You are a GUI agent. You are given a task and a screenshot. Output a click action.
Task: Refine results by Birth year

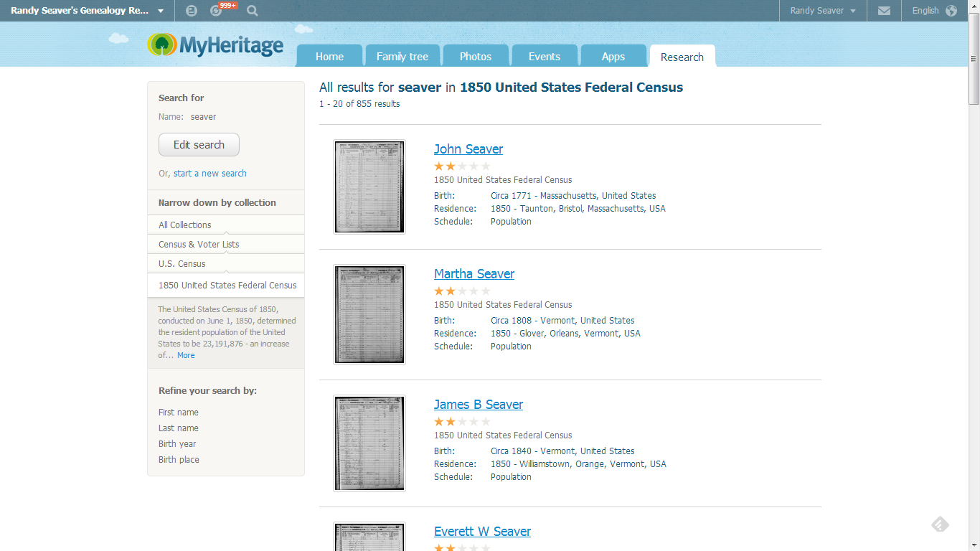(x=176, y=443)
